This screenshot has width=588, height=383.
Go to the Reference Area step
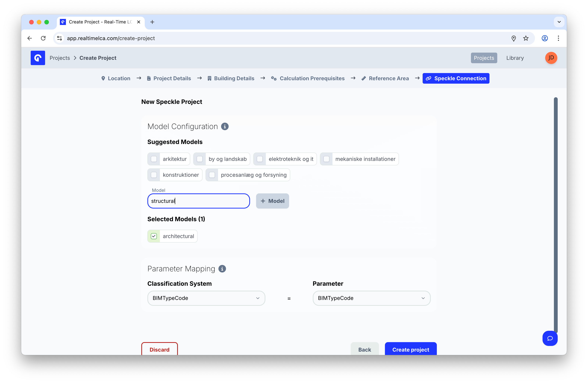click(385, 79)
